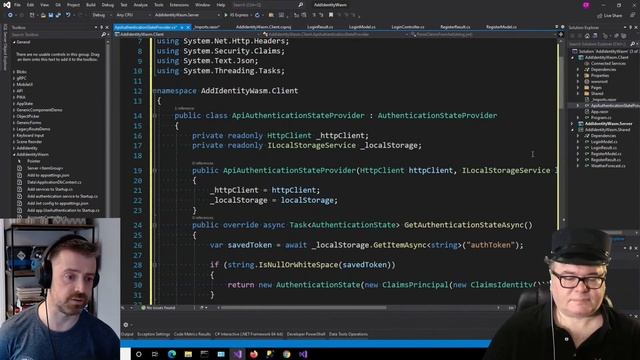Switch to the RegisterModel.cs tab

click(x=501, y=27)
